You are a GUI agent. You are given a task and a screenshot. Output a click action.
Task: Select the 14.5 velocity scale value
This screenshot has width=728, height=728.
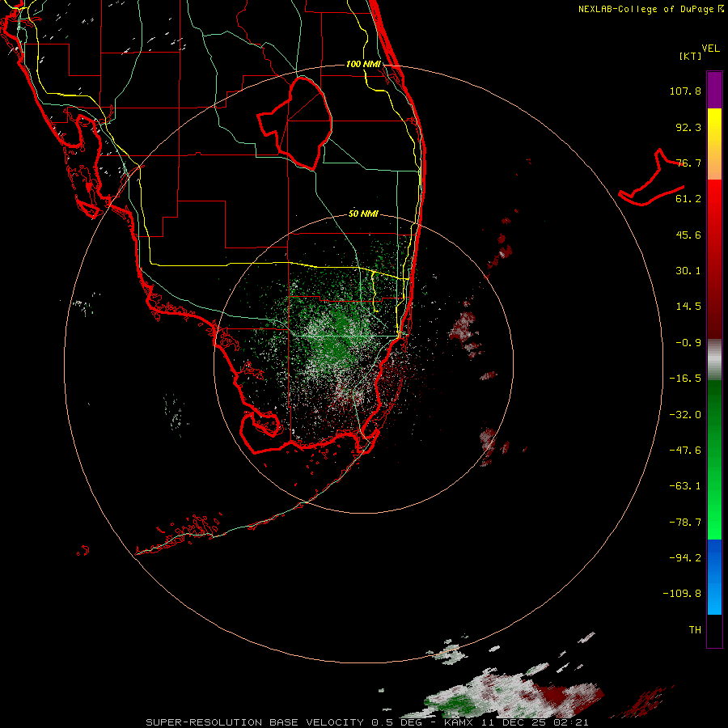point(688,307)
